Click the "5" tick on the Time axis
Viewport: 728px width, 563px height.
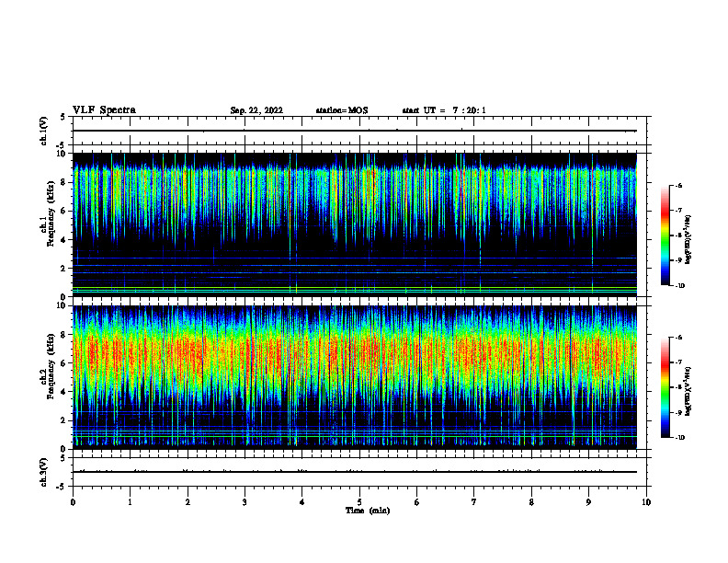[x=359, y=502]
